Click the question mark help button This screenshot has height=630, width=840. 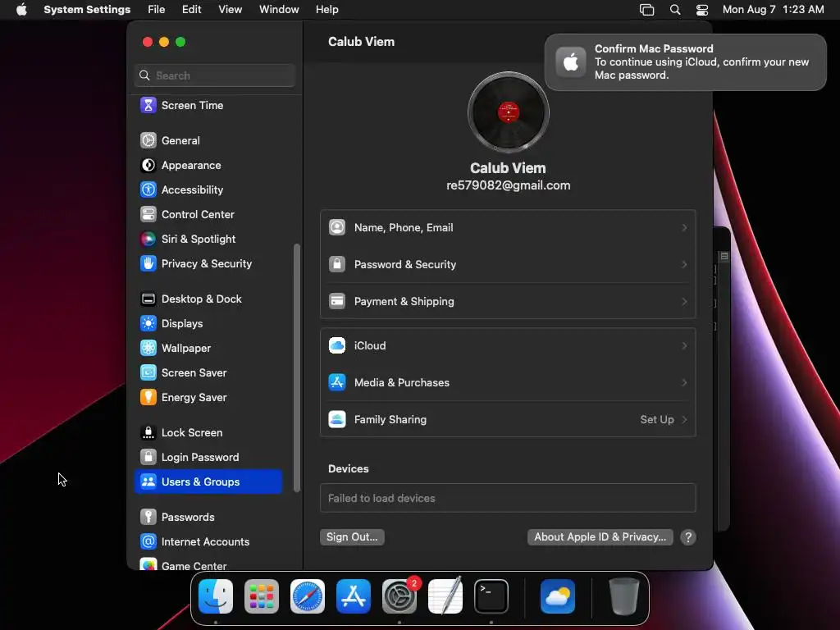pos(688,536)
